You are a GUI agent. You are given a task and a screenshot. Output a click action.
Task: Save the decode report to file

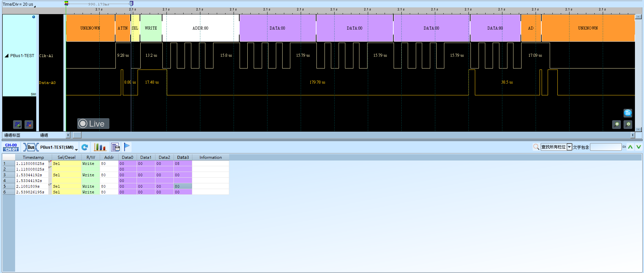tap(115, 147)
